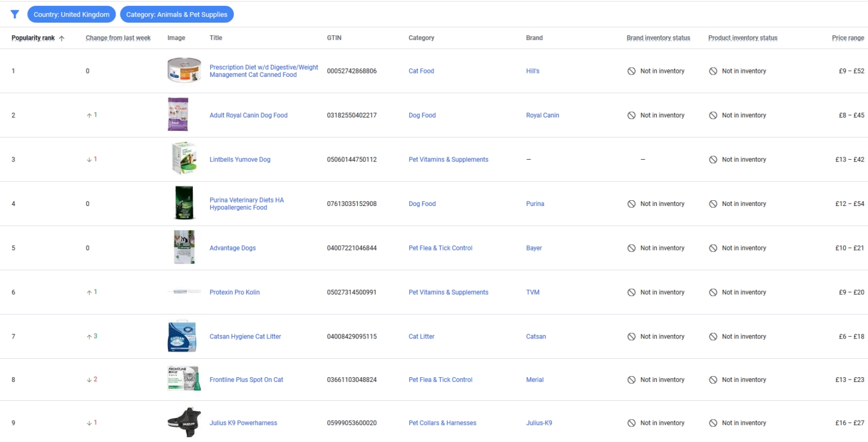Viewport: 868px width, 442px height.
Task: Click the brand Not in inventory icon in Hill's row
Action: click(631, 71)
